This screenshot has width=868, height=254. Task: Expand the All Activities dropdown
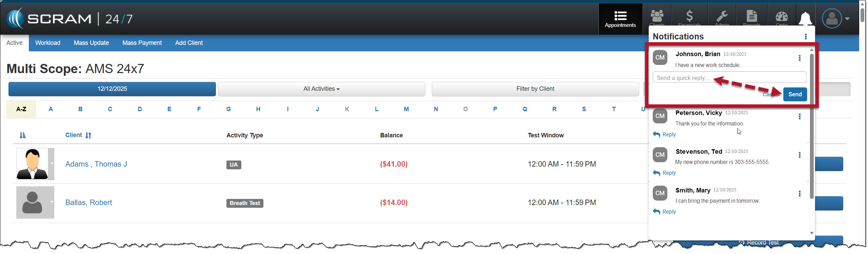(321, 89)
